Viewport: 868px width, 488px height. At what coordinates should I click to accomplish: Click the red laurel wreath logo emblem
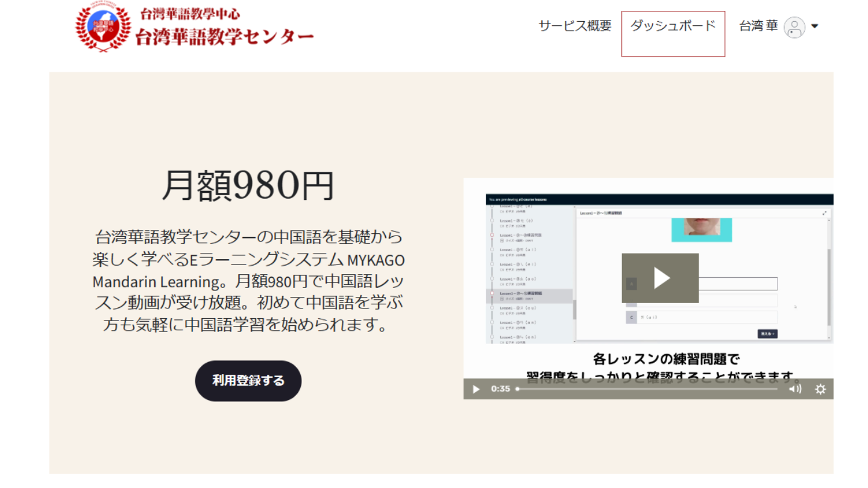point(102,28)
